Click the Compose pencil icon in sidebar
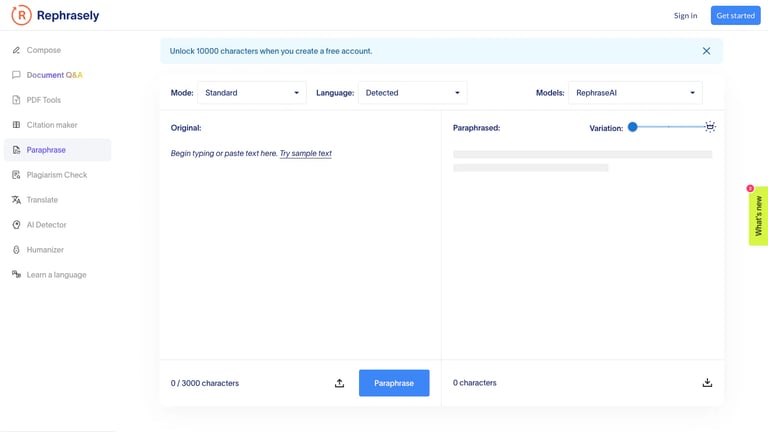This screenshot has height=432, width=768. click(16, 50)
